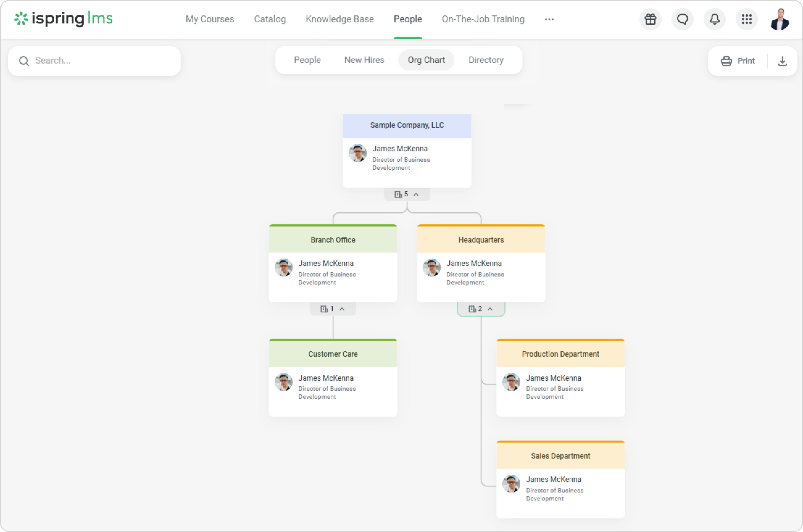The height and width of the screenshot is (532, 803).
Task: Focus the Search input field
Action: click(102, 61)
